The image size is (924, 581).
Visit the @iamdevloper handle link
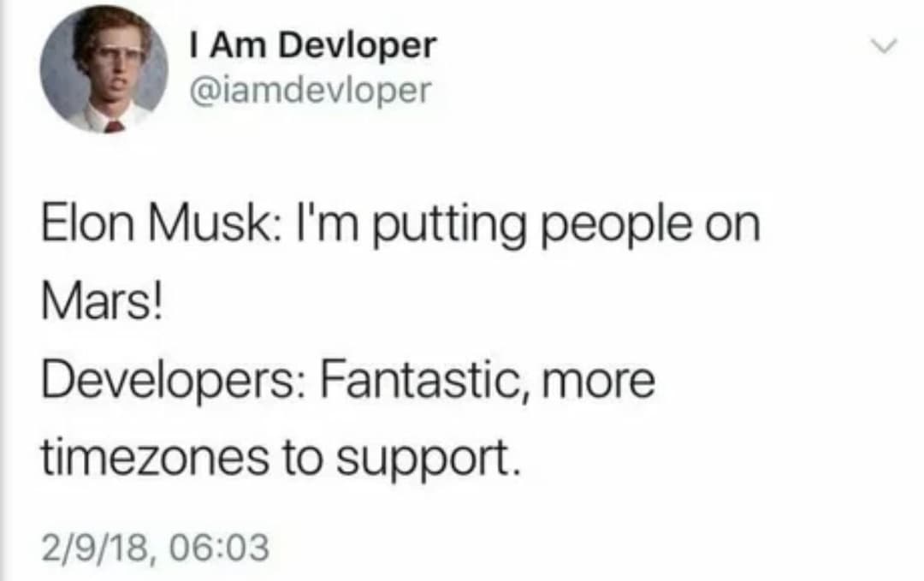311,90
